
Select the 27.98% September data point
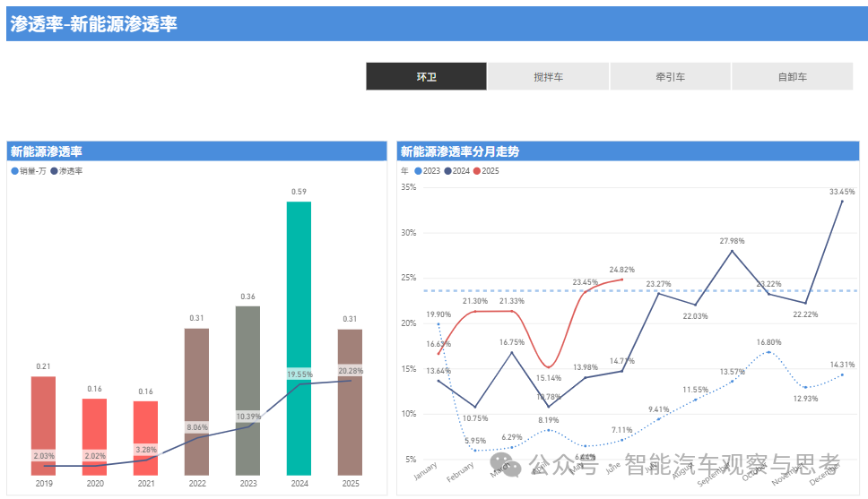click(733, 251)
